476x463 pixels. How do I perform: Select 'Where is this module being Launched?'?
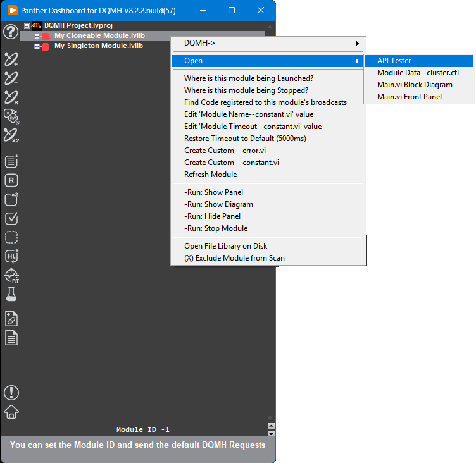click(268, 78)
